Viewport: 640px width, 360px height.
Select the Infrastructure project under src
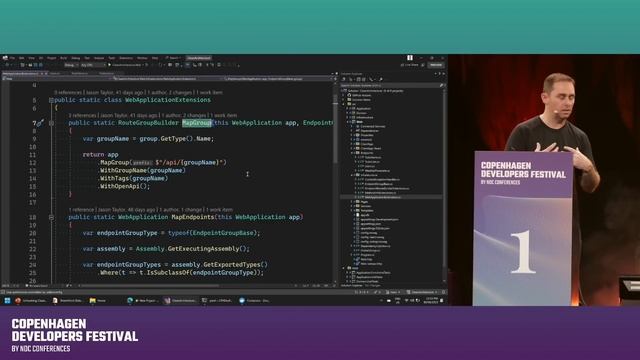365,117
